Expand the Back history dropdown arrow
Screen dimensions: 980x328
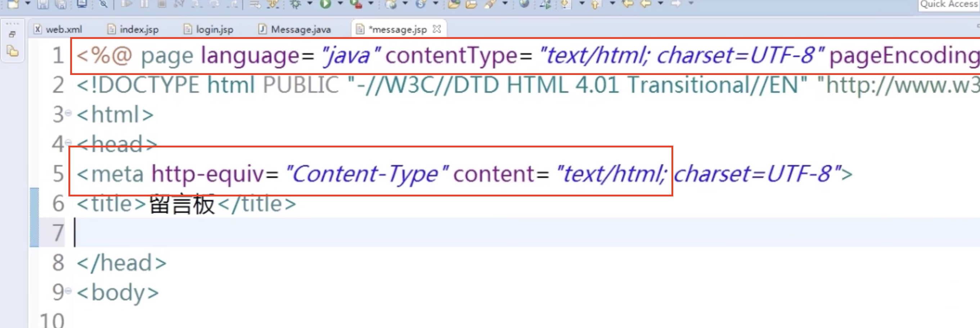[x=661, y=4]
